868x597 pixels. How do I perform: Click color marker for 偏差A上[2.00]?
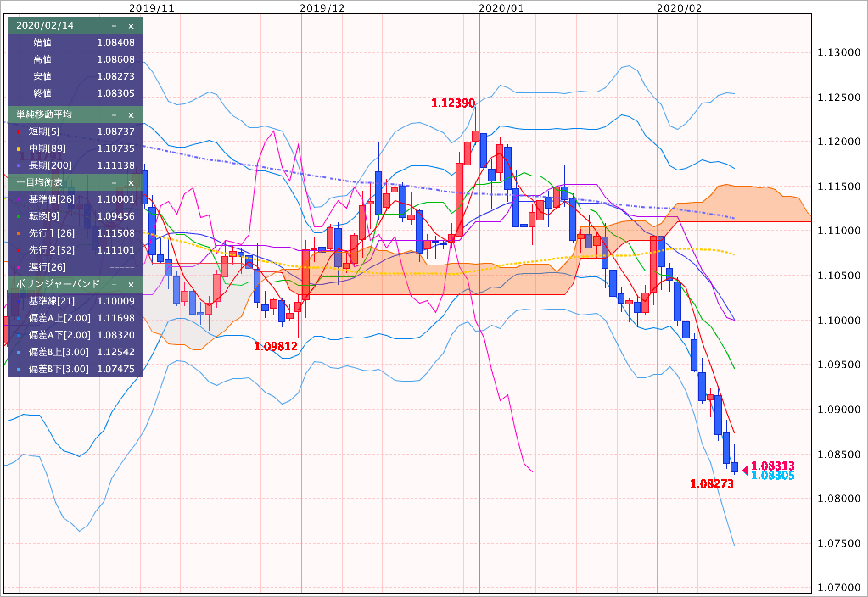tap(19, 318)
